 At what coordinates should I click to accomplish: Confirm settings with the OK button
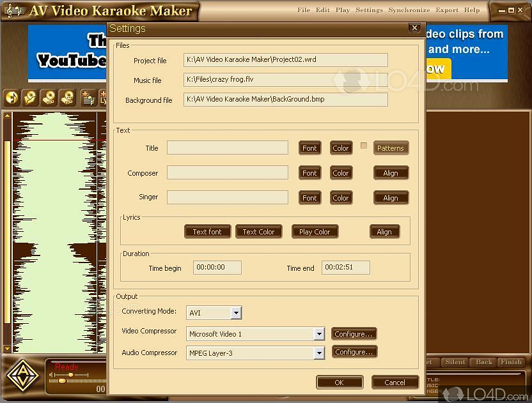coord(340,382)
